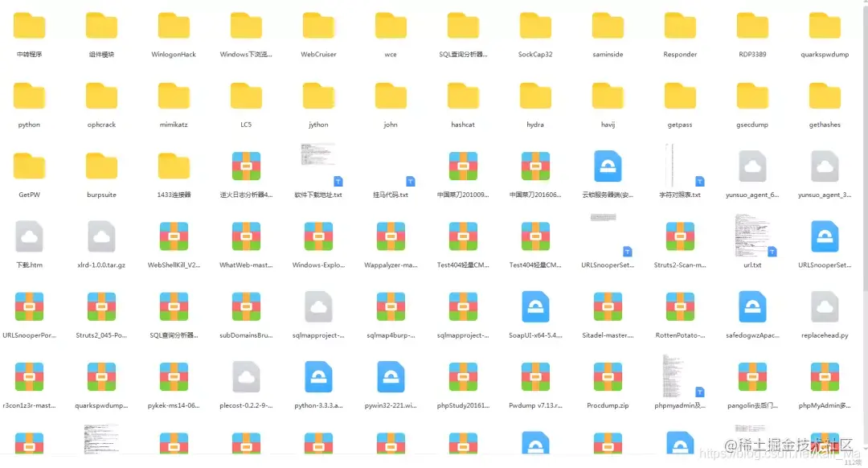Select the plecost-0.2.2-9 cloud file
Screen dimensions: 868x468
tap(247, 376)
